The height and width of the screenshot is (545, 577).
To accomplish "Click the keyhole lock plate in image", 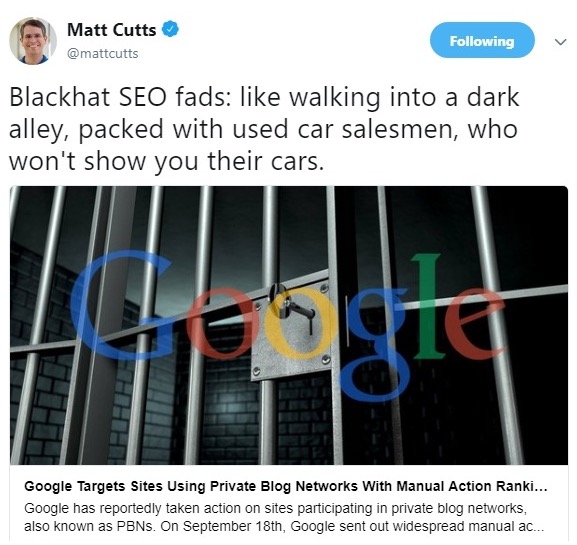I will click(x=293, y=330).
